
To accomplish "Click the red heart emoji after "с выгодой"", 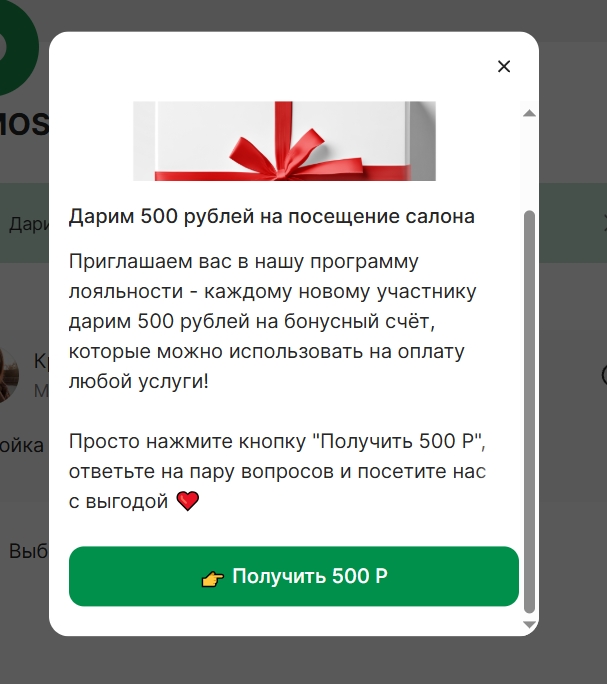I will tap(188, 501).
